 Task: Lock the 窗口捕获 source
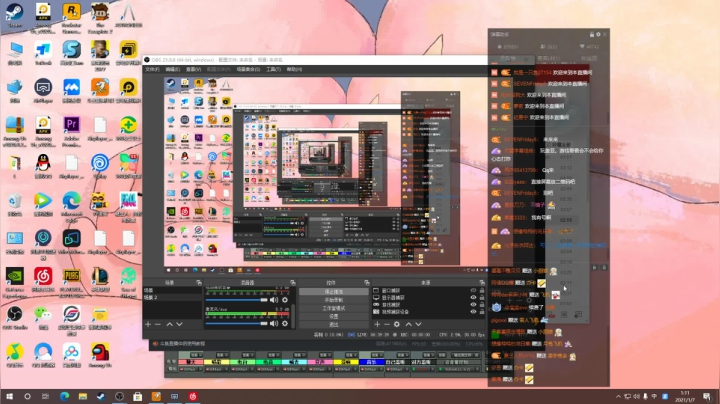pyautogui.click(x=482, y=291)
